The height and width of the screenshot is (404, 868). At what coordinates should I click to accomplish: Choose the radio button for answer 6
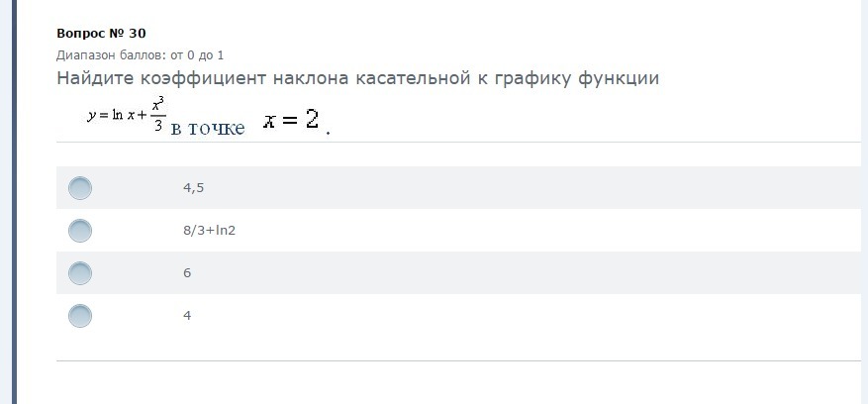click(80, 273)
